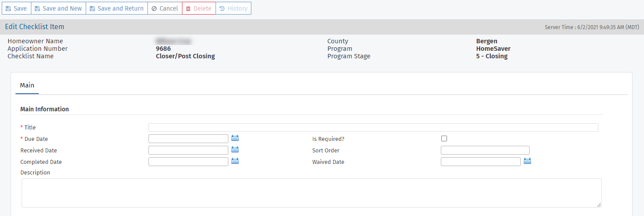Click the HomeSaver program value
This screenshot has height=216, width=644.
pyautogui.click(x=493, y=49)
